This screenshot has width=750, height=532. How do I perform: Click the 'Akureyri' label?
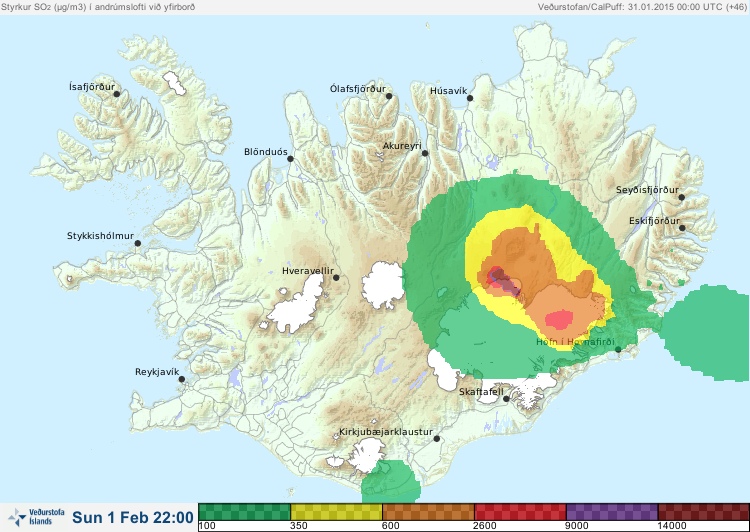(x=402, y=146)
